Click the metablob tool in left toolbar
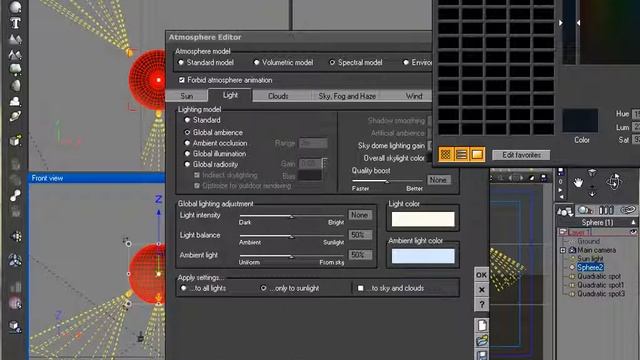 [16, 195]
